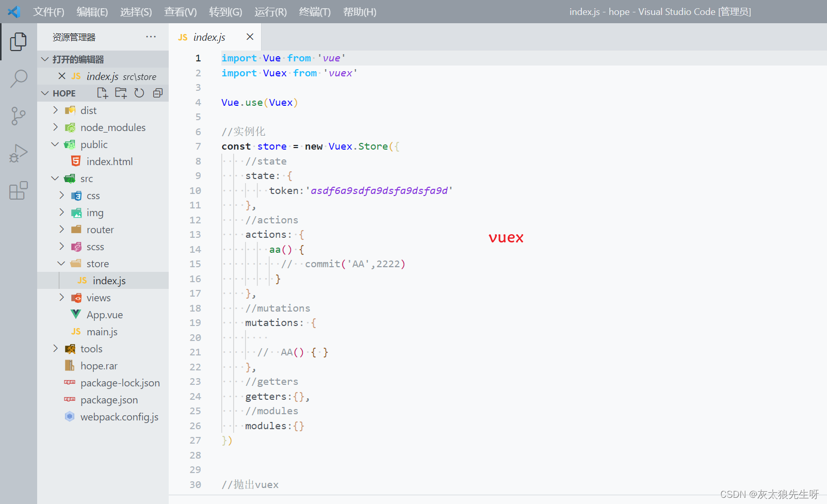Viewport: 827px width, 504px height.
Task: Refresh the explorer tree
Action: point(139,93)
